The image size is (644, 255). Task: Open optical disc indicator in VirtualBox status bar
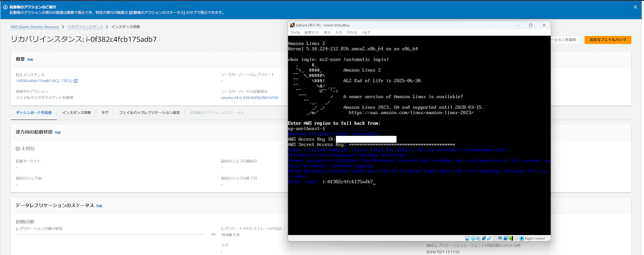473,238
